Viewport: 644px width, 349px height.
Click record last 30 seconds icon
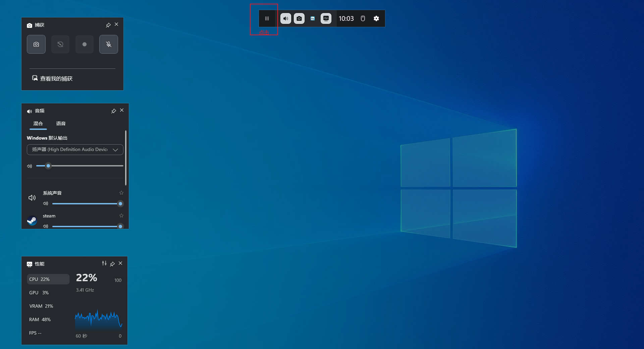pos(60,44)
